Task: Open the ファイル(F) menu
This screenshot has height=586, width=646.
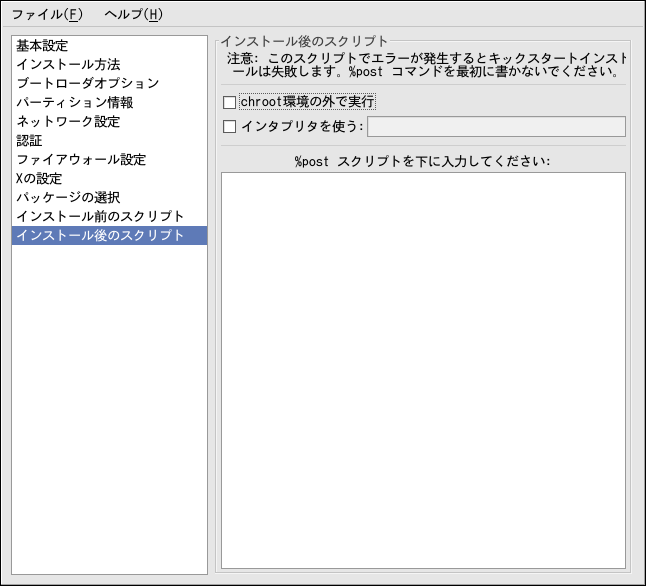Action: (47, 14)
